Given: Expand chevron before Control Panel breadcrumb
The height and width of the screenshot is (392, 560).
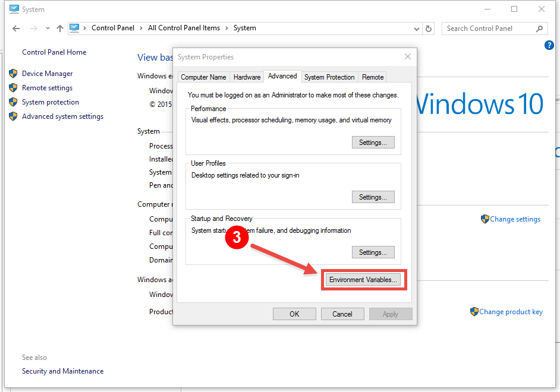Looking at the screenshot, I should [x=84, y=28].
